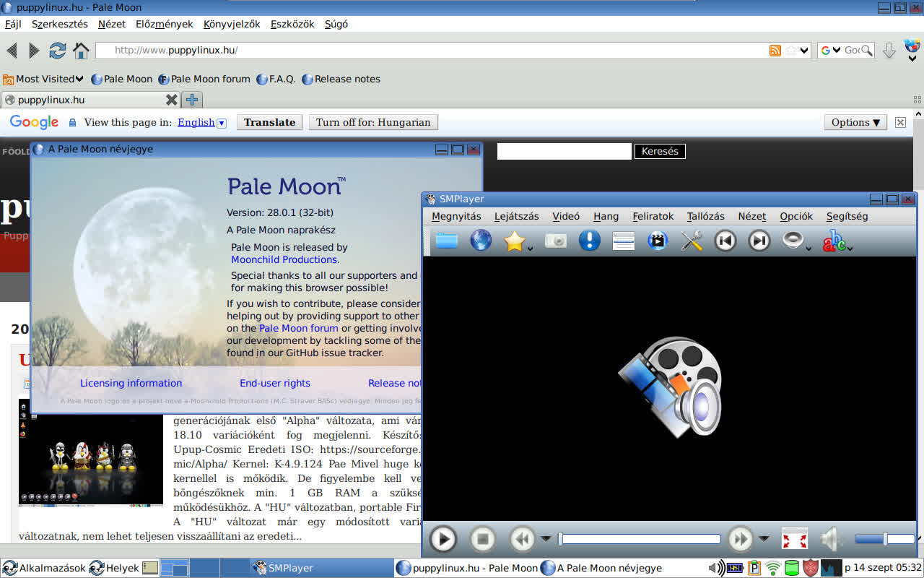Stop playback in SMPlayer
The height and width of the screenshot is (578, 924).
[x=483, y=539]
